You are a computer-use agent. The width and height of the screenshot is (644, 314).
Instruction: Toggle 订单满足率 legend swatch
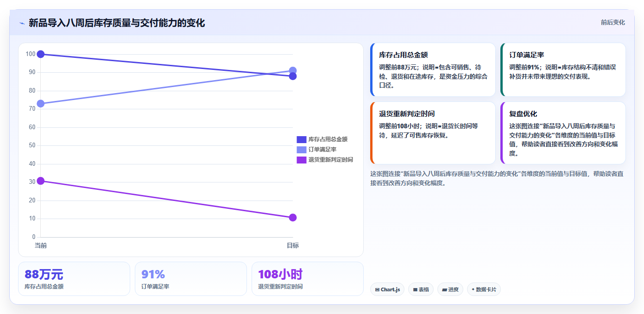coord(301,150)
